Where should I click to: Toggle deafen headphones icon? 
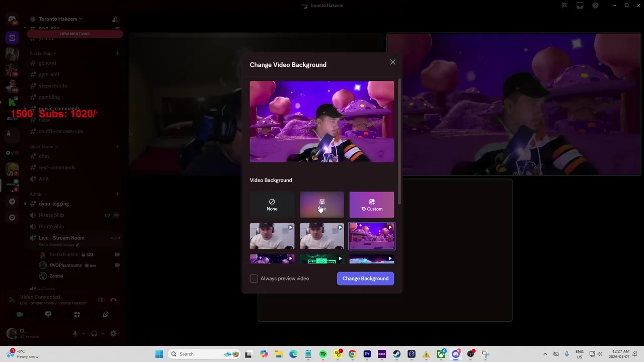(x=94, y=333)
